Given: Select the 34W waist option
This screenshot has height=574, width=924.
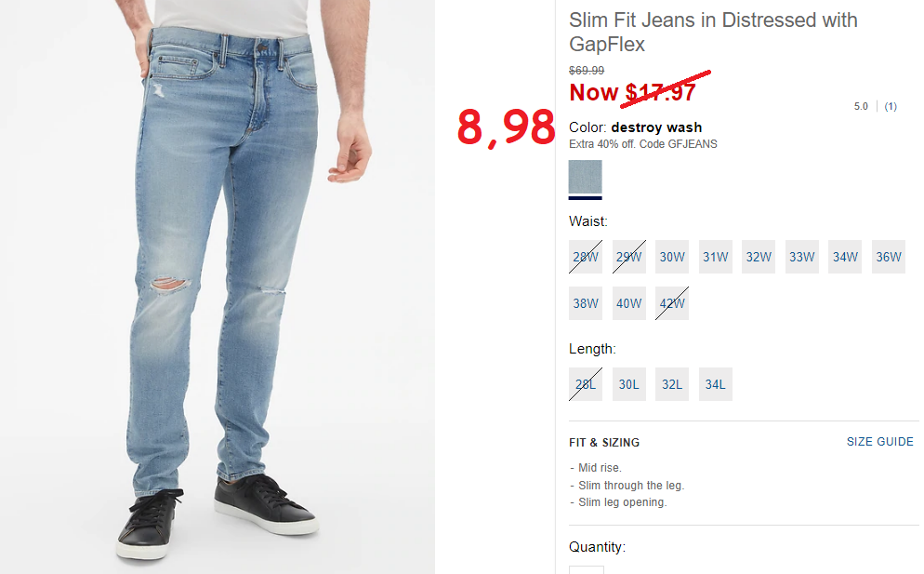Looking at the screenshot, I should 845,257.
